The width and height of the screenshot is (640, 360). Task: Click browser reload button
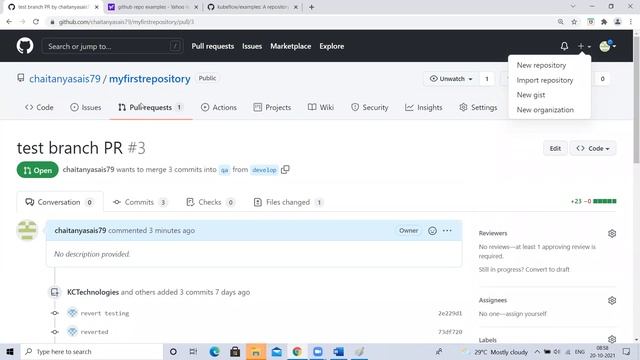(x=36, y=22)
